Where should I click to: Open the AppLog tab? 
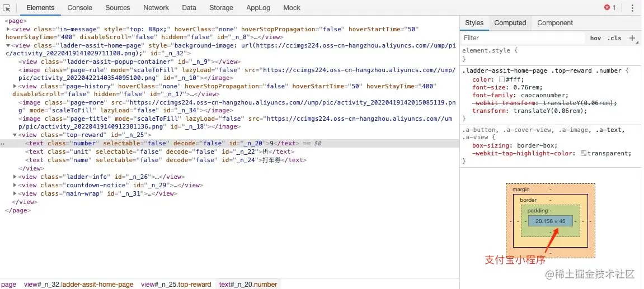click(258, 8)
